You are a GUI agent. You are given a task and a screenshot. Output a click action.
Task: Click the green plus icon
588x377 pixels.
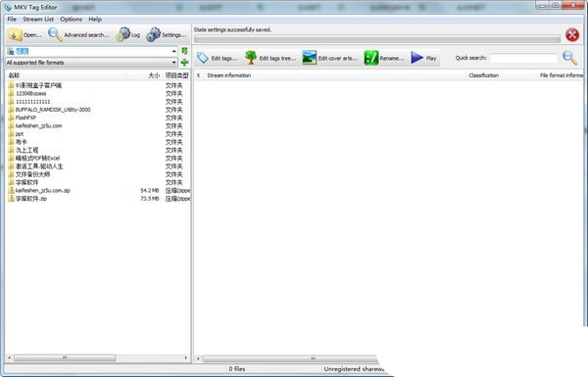[184, 63]
